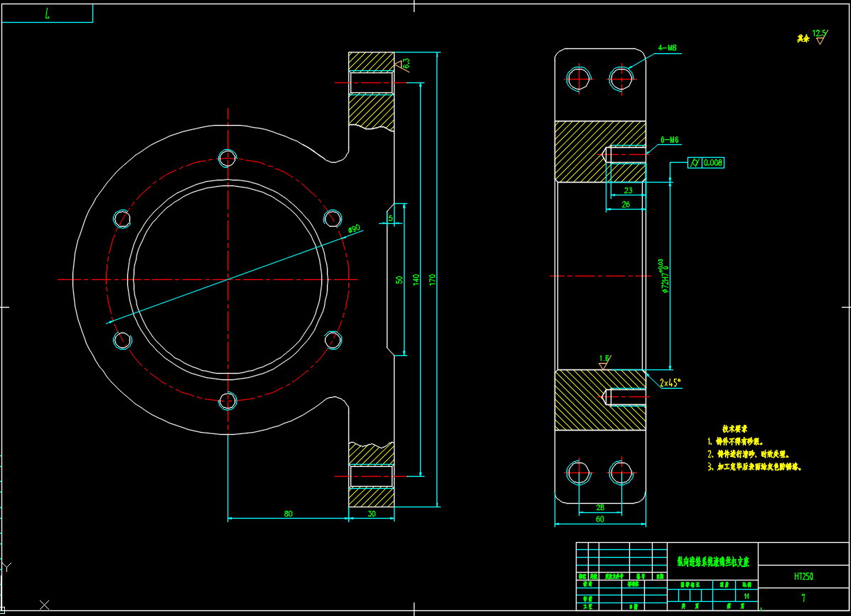Select the top hole on the bolt circle
The image size is (851, 616).
(x=228, y=157)
